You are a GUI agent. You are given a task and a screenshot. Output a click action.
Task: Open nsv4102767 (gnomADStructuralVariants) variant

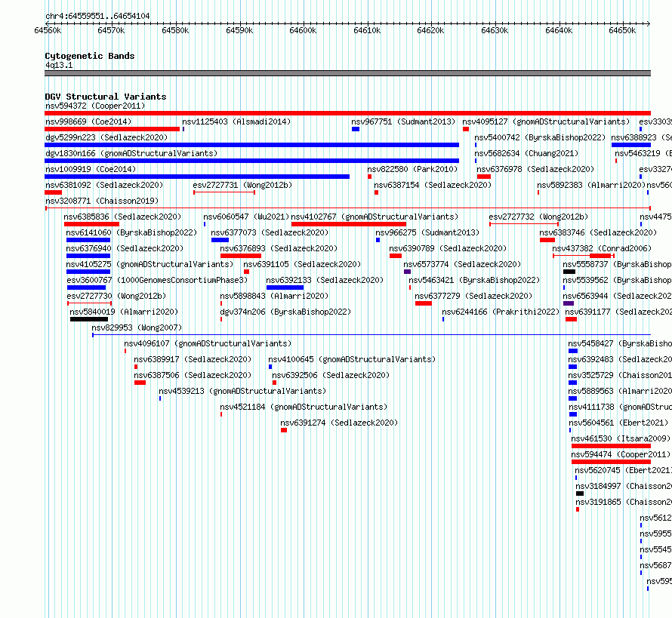(375, 217)
